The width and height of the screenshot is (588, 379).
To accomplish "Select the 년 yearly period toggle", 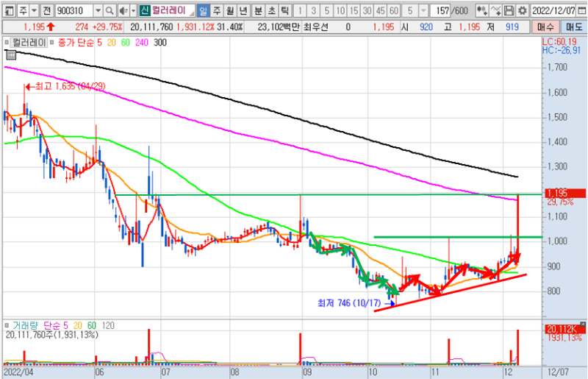I will [x=243, y=11].
